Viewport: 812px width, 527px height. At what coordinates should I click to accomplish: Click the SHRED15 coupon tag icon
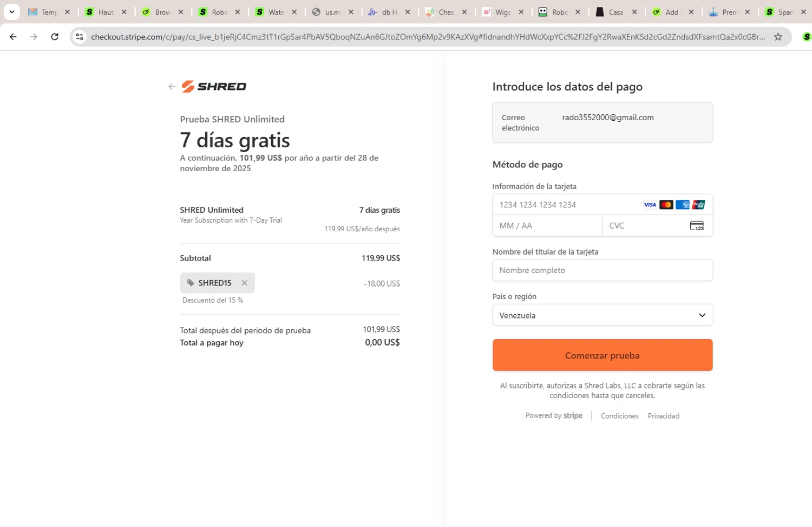point(191,283)
